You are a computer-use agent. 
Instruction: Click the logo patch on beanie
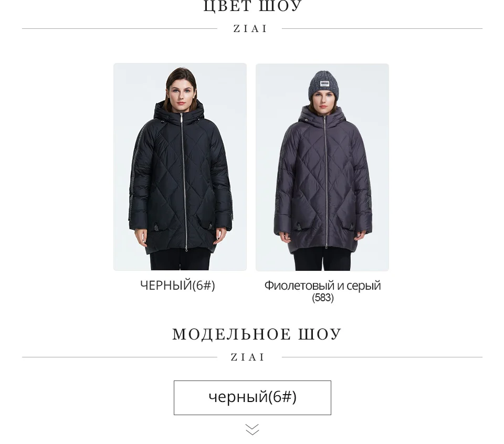pyautogui.click(x=324, y=84)
